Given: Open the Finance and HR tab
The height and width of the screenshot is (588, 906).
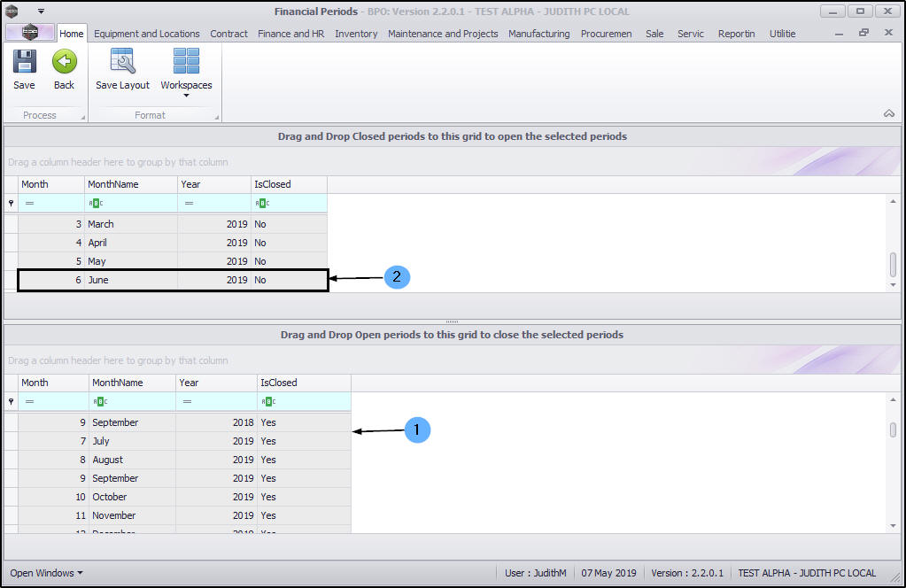Looking at the screenshot, I should click(290, 34).
